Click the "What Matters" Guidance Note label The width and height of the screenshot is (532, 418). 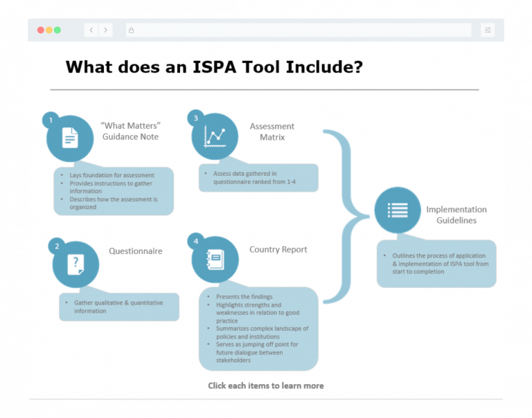[x=130, y=131]
